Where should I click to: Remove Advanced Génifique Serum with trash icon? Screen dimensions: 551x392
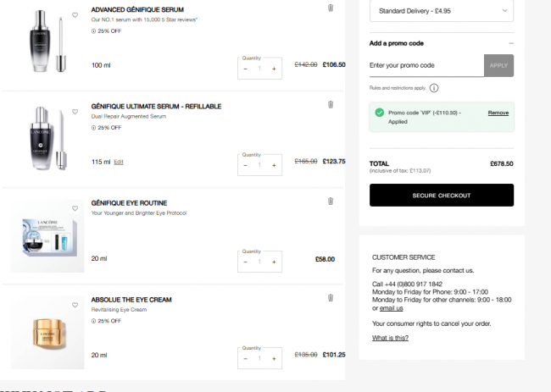(x=331, y=8)
